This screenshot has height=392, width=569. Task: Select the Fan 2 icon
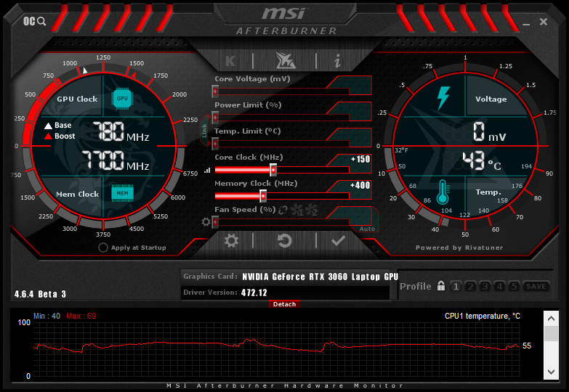(x=311, y=210)
